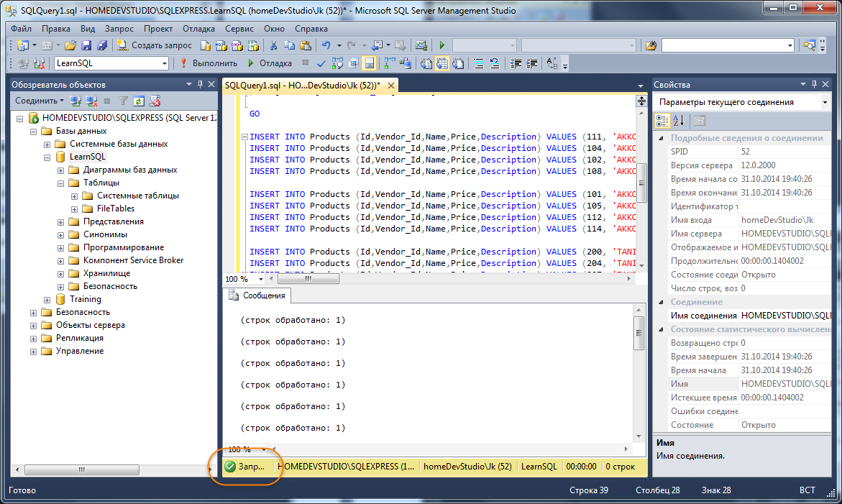
Task: Click the Cut scissors icon
Action: 273,45
